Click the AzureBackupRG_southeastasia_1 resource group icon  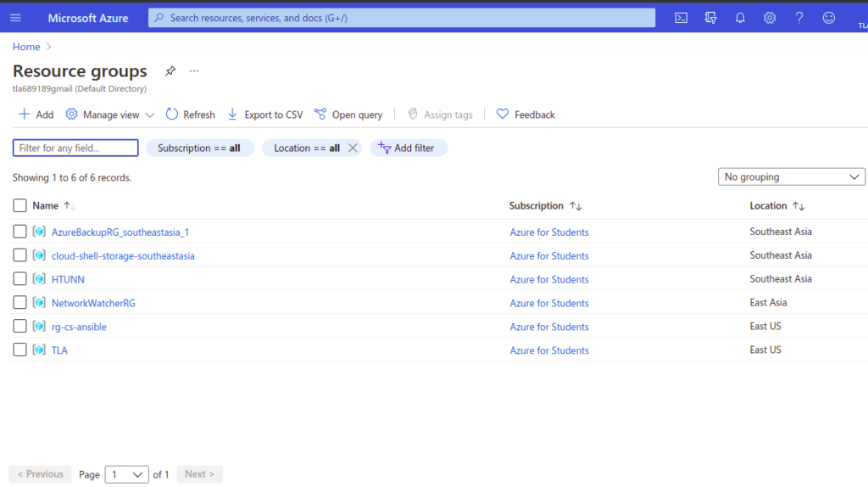pyautogui.click(x=39, y=232)
